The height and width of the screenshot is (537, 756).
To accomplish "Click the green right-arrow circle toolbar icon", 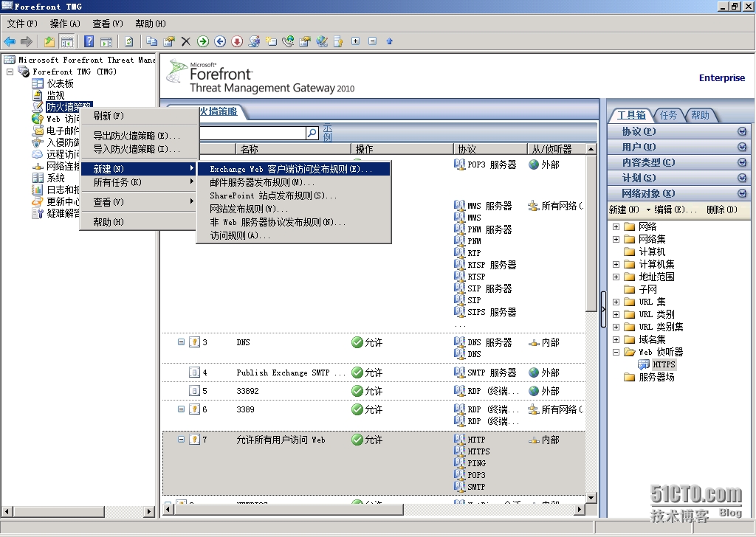I will pyautogui.click(x=203, y=41).
